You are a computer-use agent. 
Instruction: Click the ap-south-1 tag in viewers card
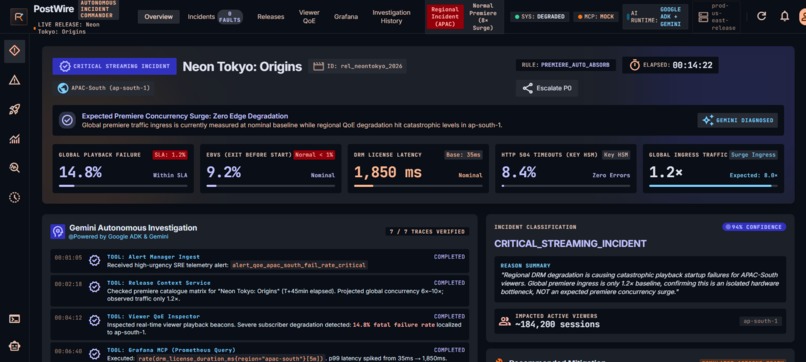tap(760, 321)
